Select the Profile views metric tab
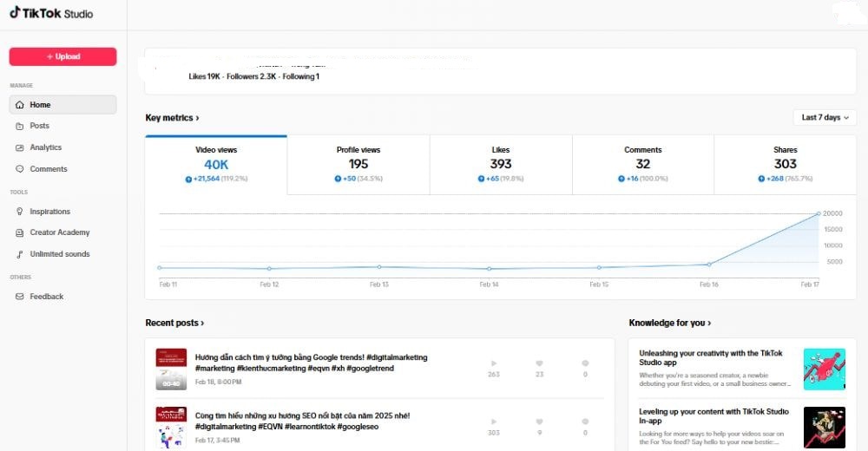This screenshot has height=451, width=868. coord(358,165)
